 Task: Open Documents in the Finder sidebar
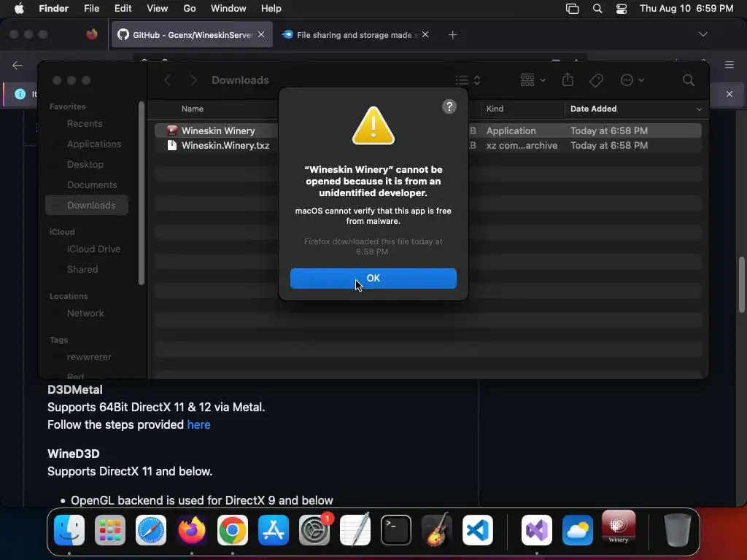click(x=91, y=184)
